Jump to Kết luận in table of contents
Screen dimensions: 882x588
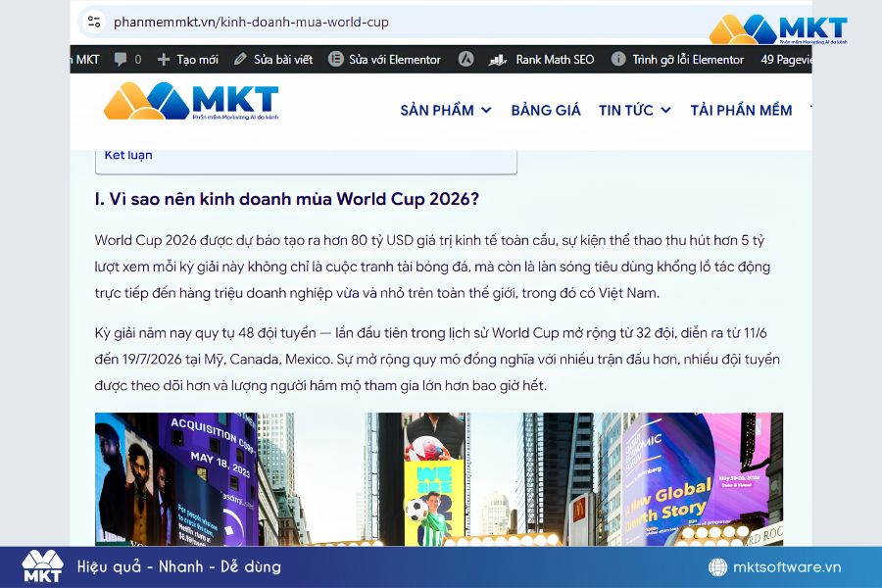128,155
